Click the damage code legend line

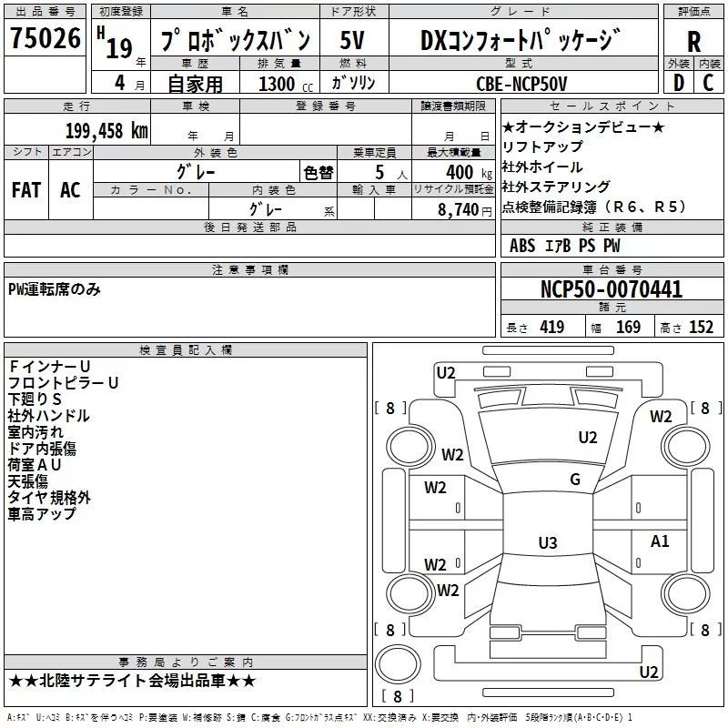(319, 718)
